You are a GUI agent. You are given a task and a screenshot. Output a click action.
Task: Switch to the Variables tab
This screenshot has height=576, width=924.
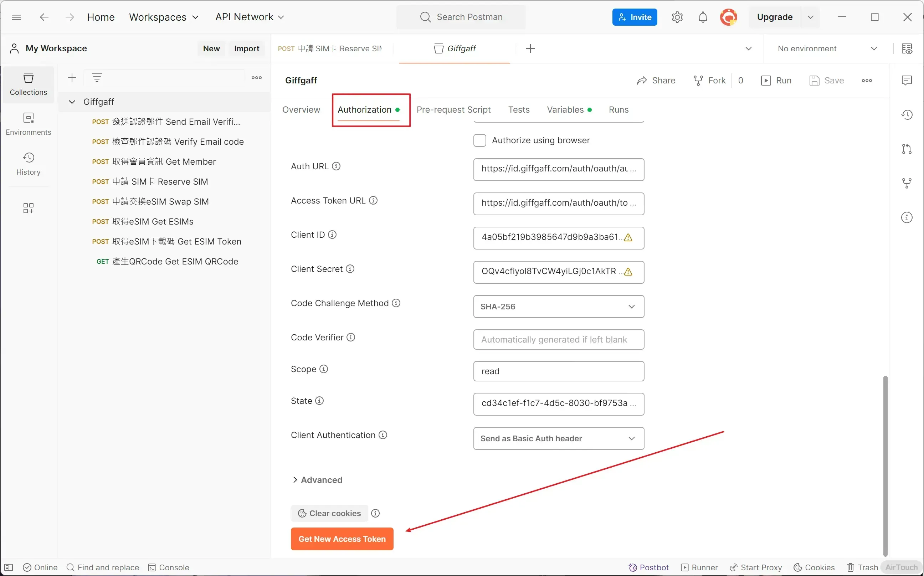(565, 110)
